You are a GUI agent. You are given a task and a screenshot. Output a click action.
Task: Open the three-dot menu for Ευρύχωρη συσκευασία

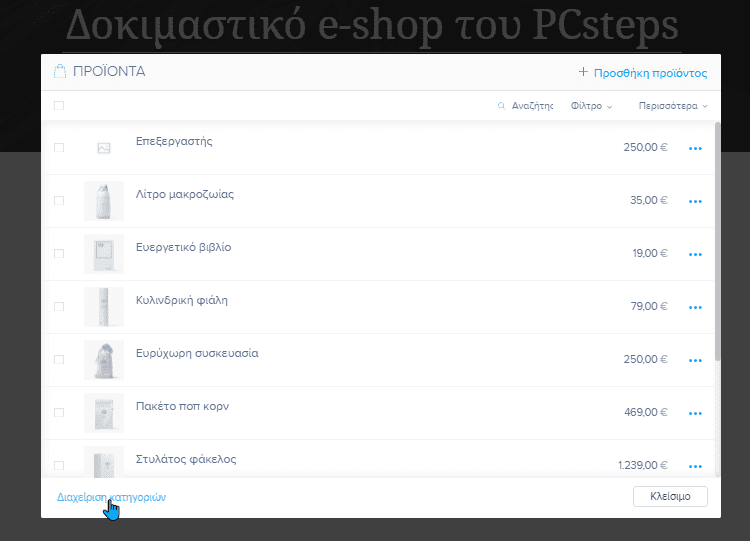pos(695,360)
